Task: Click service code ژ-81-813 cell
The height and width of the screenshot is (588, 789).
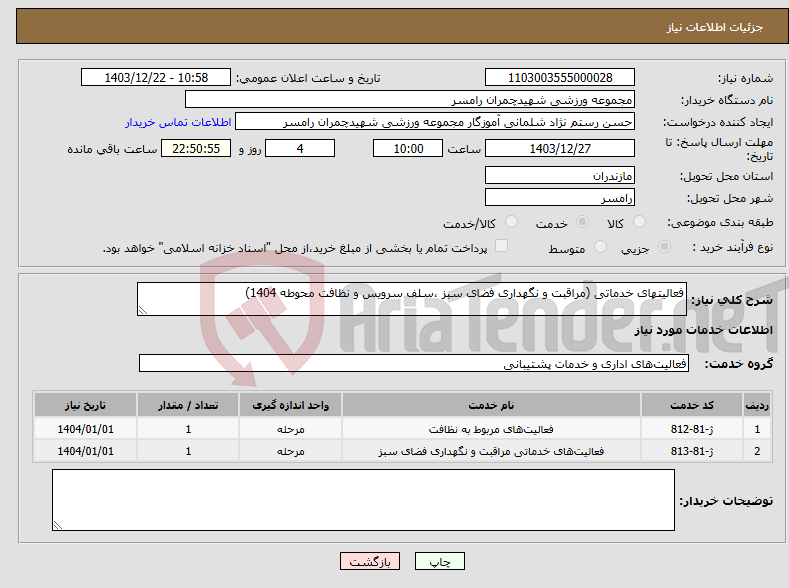Action: (692, 451)
